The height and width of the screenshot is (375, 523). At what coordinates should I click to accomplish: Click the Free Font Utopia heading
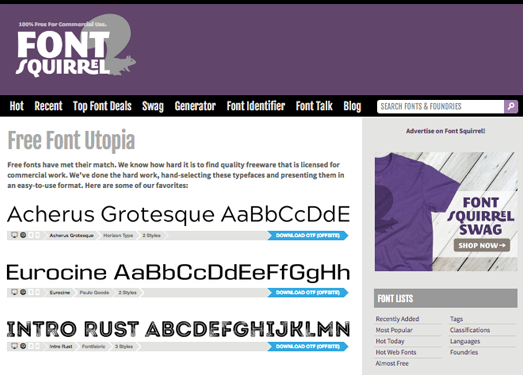[71, 140]
